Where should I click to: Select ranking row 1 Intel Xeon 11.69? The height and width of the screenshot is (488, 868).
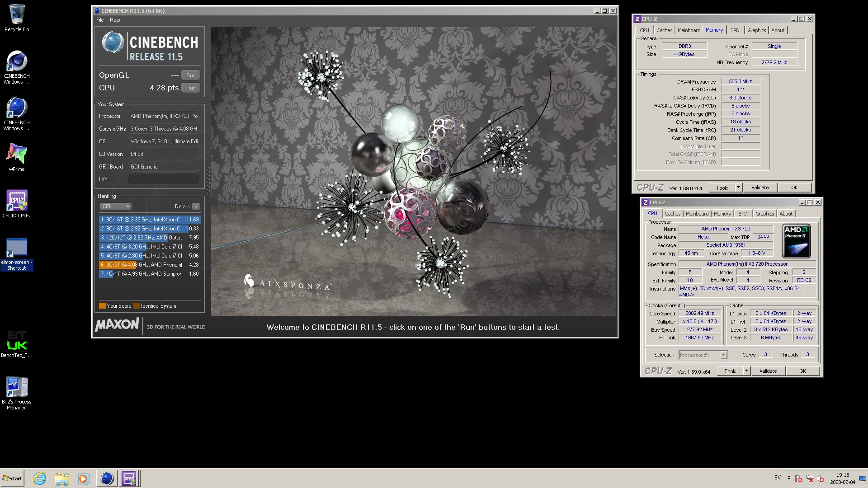[x=150, y=220]
